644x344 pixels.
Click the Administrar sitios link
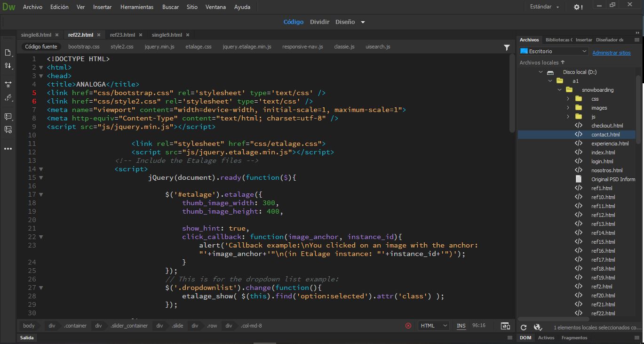(611, 53)
